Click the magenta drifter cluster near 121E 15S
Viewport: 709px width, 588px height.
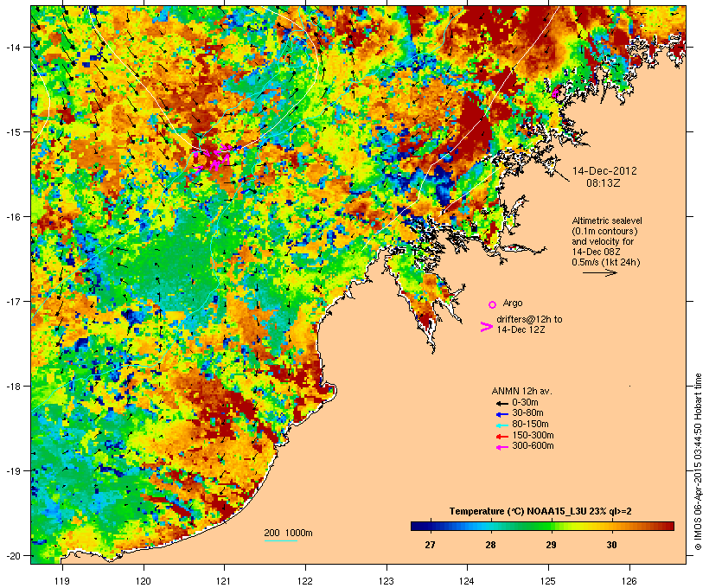(x=213, y=157)
